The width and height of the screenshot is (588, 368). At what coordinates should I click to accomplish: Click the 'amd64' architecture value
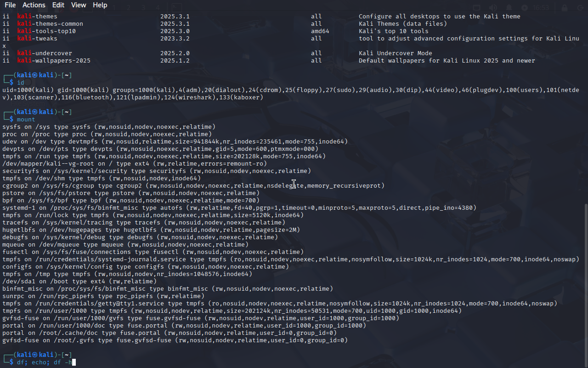(x=320, y=31)
